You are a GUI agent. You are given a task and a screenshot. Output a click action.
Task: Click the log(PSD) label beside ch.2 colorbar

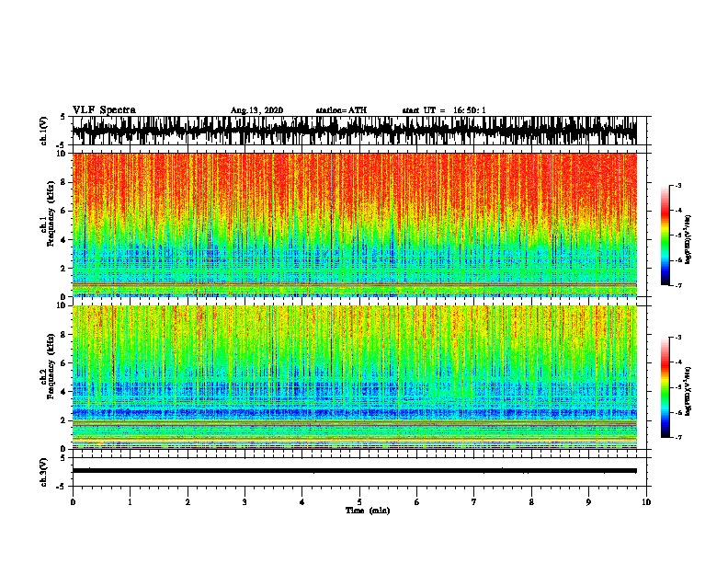point(688,391)
